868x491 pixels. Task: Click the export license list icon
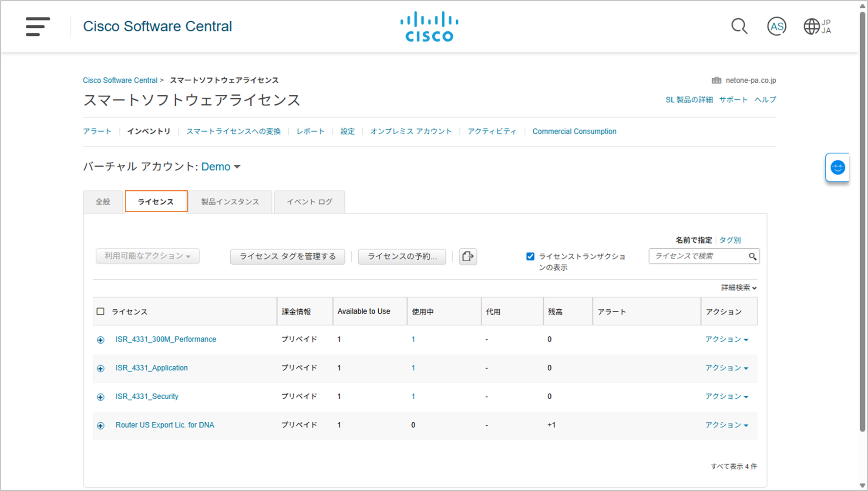(x=468, y=257)
